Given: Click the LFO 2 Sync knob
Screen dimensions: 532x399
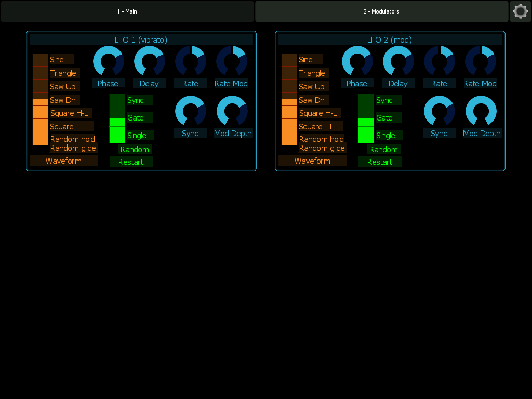Looking at the screenshot, I should coord(440,111).
